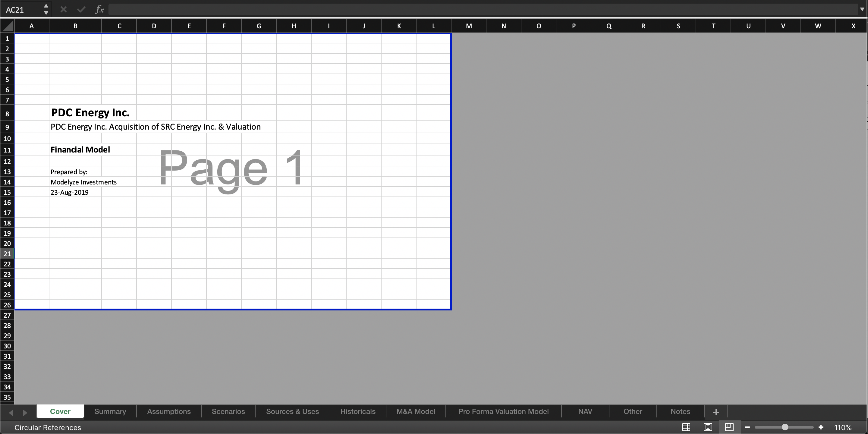Add a new sheet with plus button

pos(716,412)
